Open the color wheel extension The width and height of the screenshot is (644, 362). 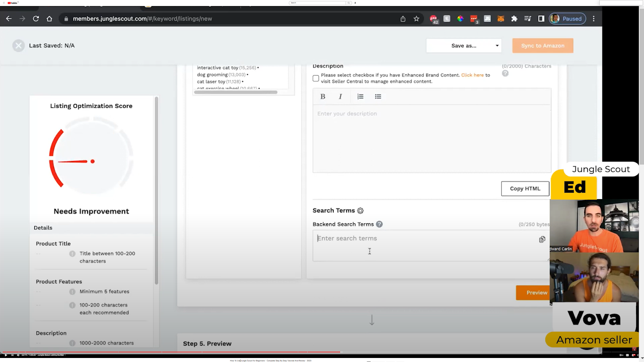[x=460, y=19]
